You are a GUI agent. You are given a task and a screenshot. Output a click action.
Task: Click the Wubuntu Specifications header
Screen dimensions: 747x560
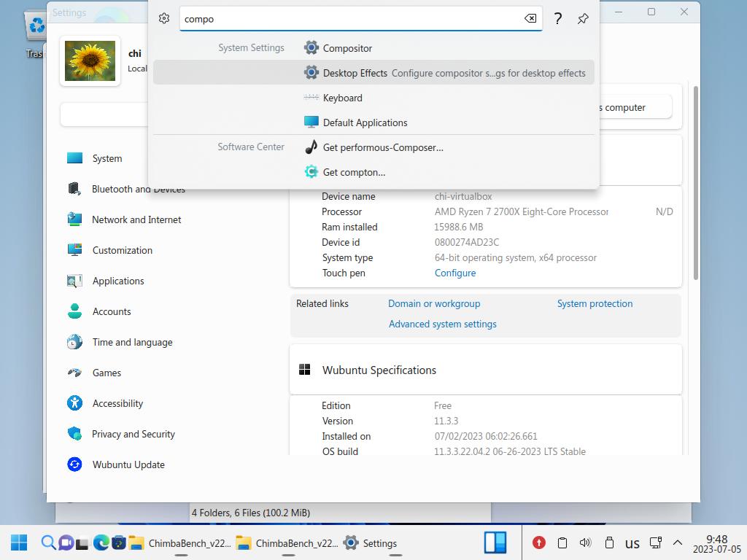pos(485,370)
